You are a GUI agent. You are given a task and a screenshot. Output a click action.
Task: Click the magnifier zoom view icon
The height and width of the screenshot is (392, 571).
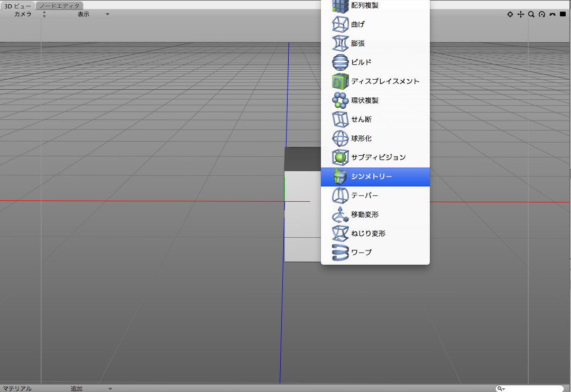pos(531,14)
